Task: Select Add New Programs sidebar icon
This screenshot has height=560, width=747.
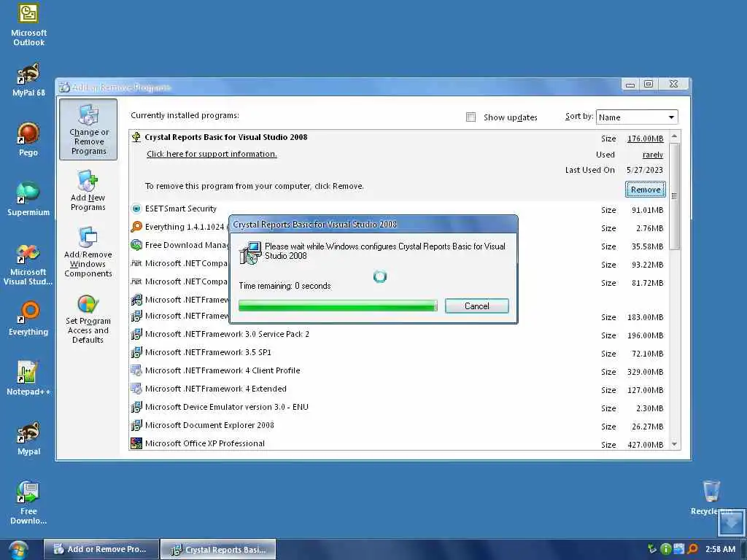Action: tap(88, 190)
